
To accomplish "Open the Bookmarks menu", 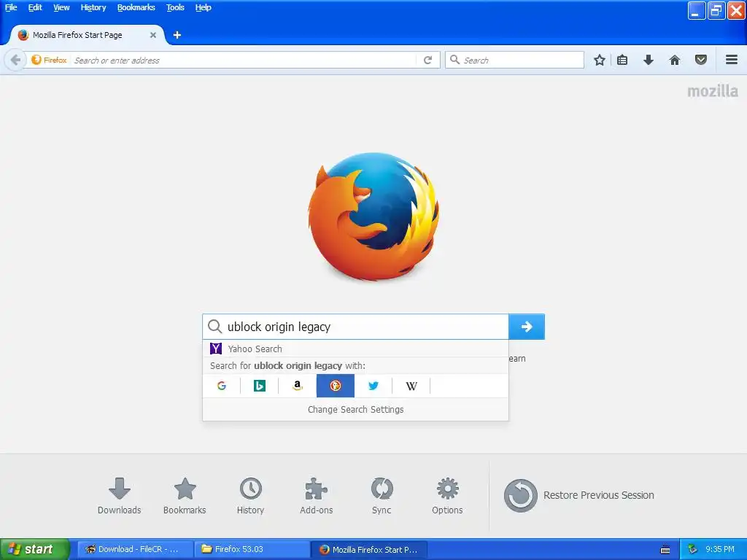I will (136, 7).
